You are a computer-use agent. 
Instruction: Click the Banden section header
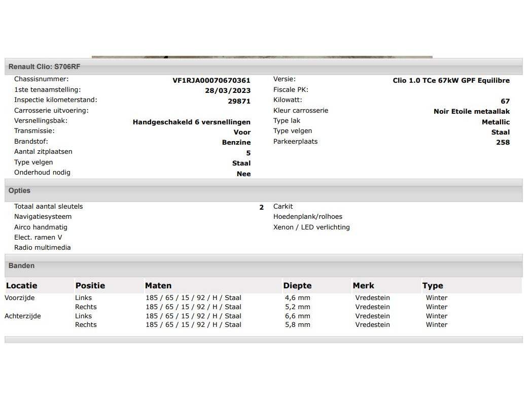(21, 265)
